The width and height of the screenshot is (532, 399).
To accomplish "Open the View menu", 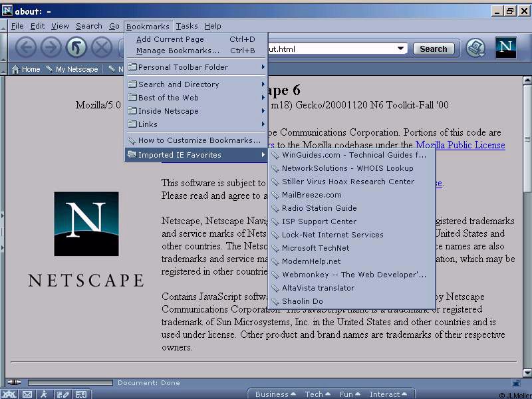I will pos(60,26).
